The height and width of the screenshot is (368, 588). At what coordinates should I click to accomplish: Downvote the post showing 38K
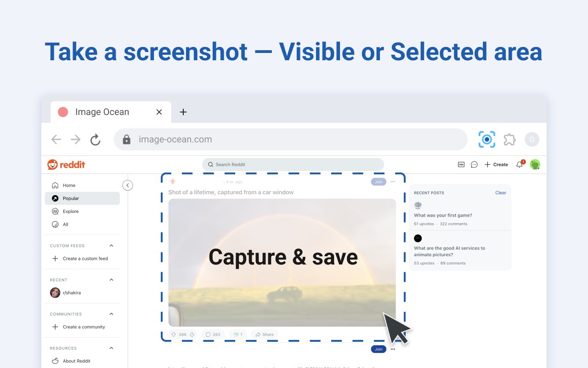(192, 334)
